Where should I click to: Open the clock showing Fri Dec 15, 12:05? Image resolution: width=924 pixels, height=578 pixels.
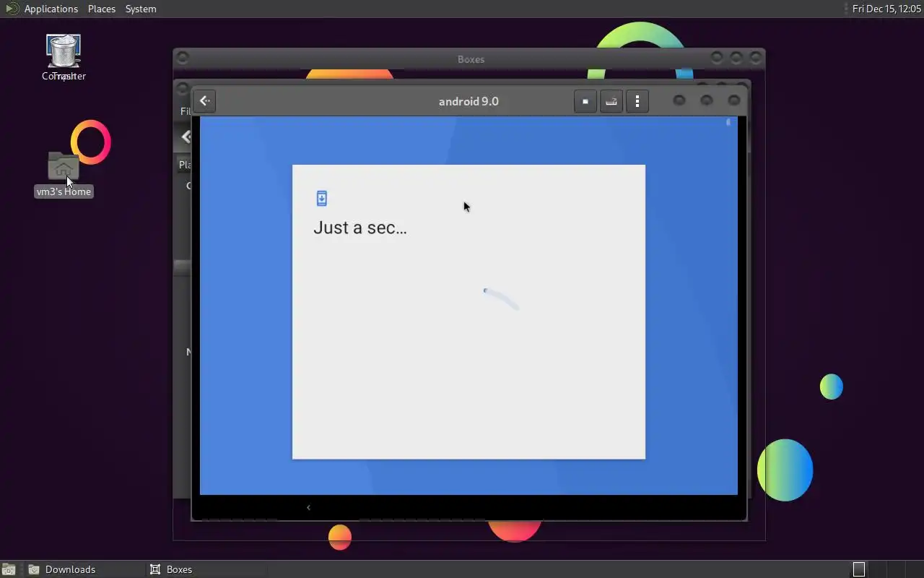[x=886, y=9]
